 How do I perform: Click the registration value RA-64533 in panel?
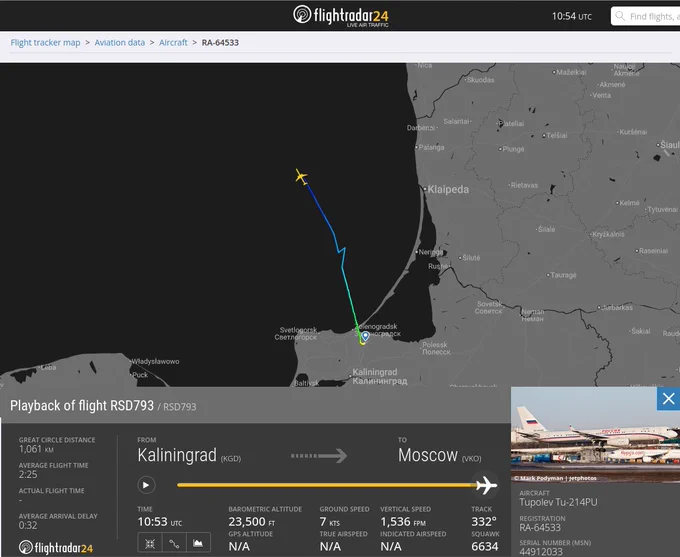pos(540,528)
